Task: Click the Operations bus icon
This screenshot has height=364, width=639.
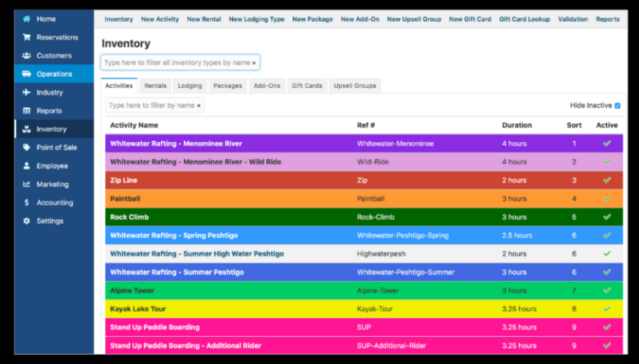Action: click(x=26, y=74)
